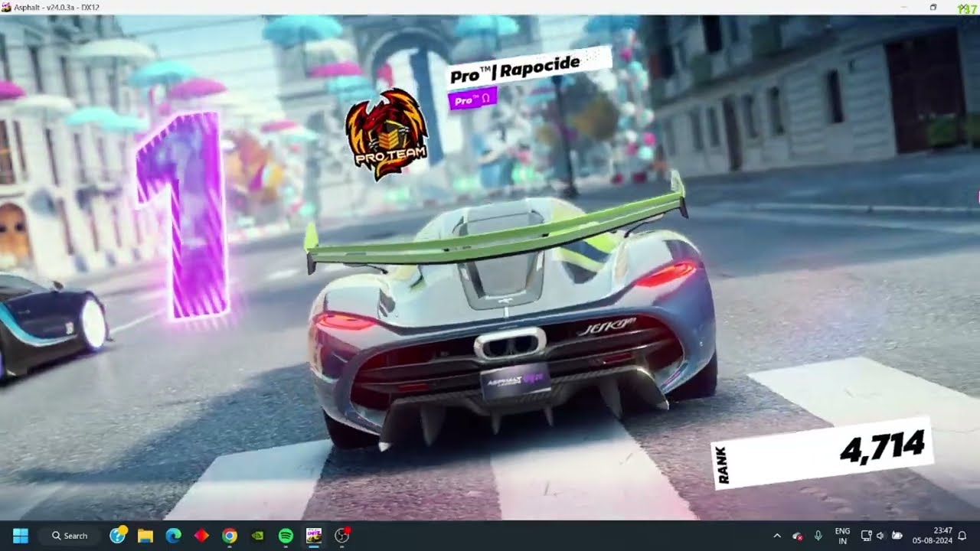Viewport: 980px width, 551px height.
Task: Click the battery status tray icon
Action: [x=897, y=536]
